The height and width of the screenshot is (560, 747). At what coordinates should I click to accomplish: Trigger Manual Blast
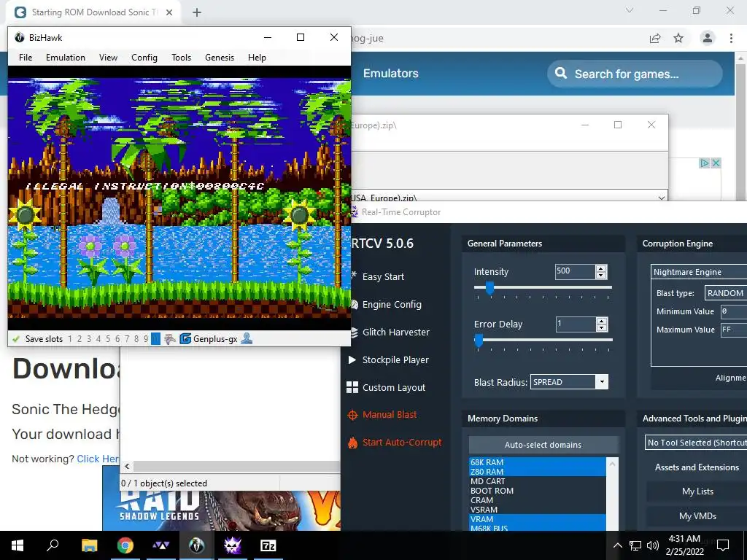(390, 415)
